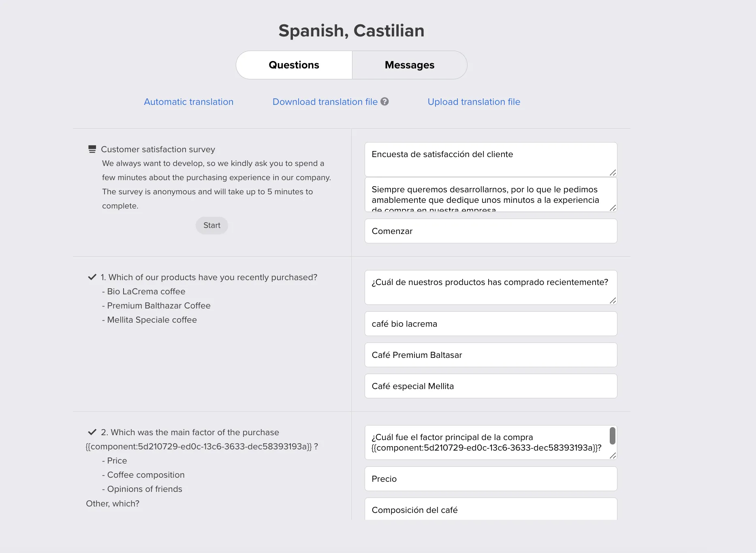Open Automatic translation
Screen dimensions: 756x553
coord(188,102)
